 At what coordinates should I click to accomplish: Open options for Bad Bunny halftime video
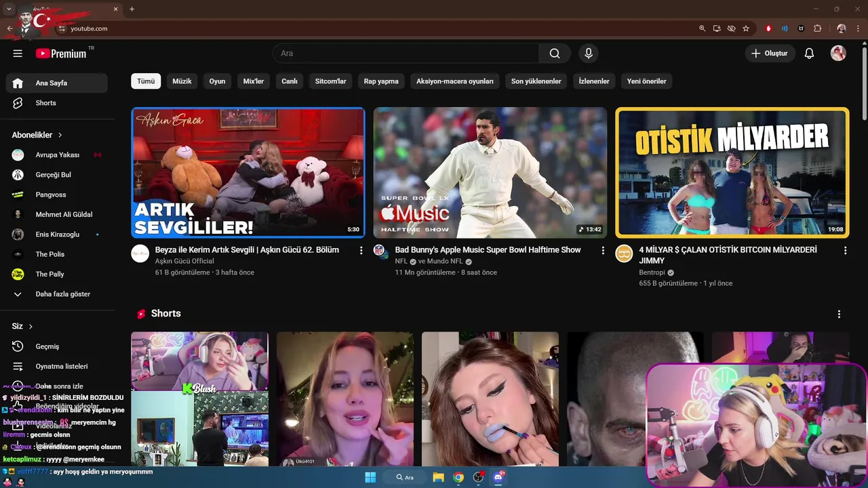[603, 250]
